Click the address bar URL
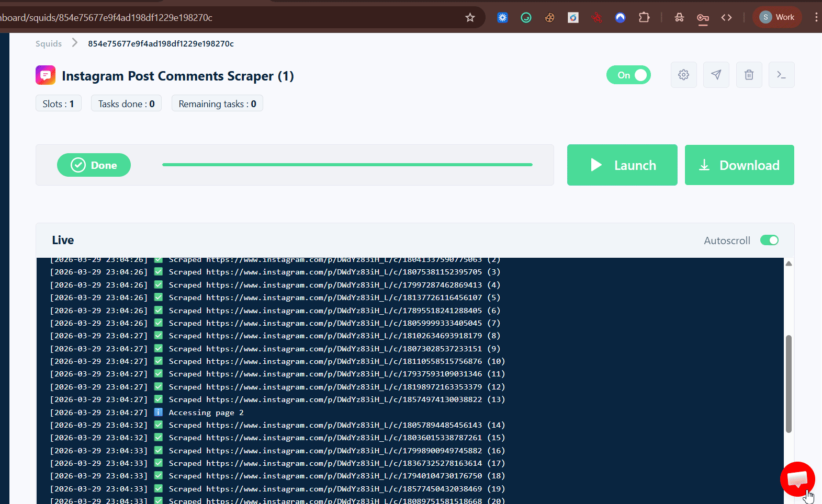Screen dimensions: 822x504 (x=209, y=17)
